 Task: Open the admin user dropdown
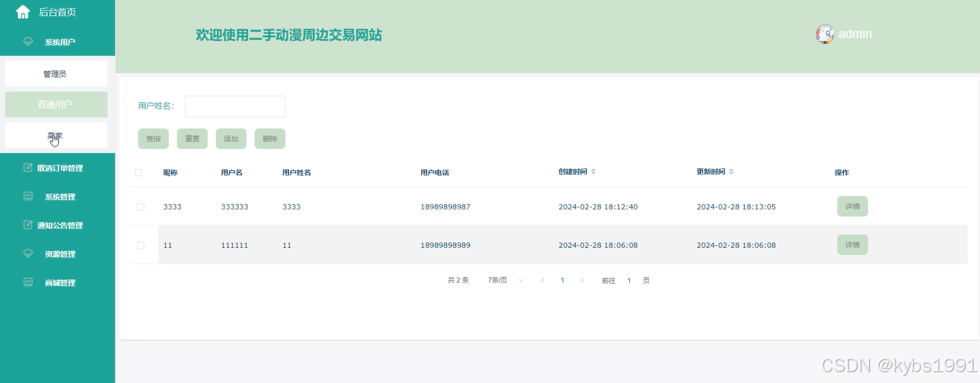pos(844,34)
